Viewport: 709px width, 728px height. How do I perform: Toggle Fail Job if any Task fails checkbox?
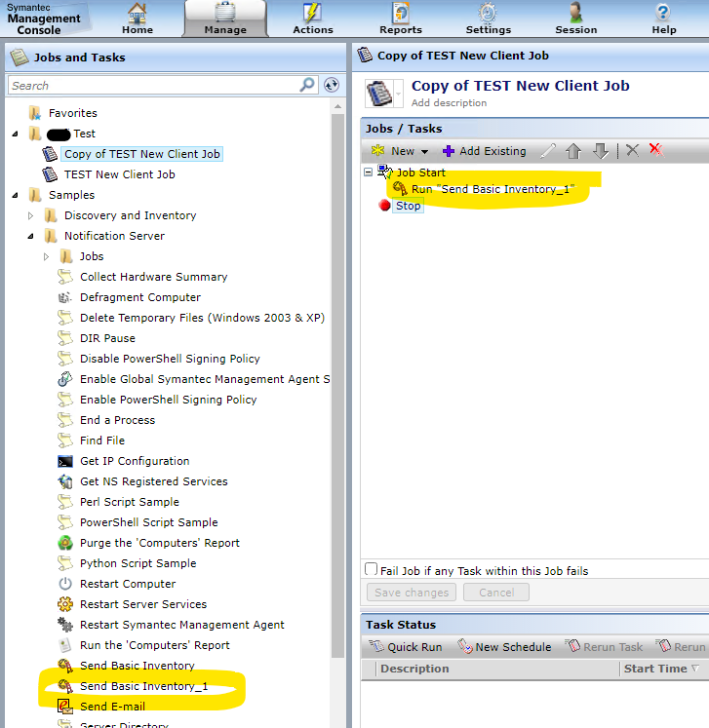pyautogui.click(x=371, y=569)
